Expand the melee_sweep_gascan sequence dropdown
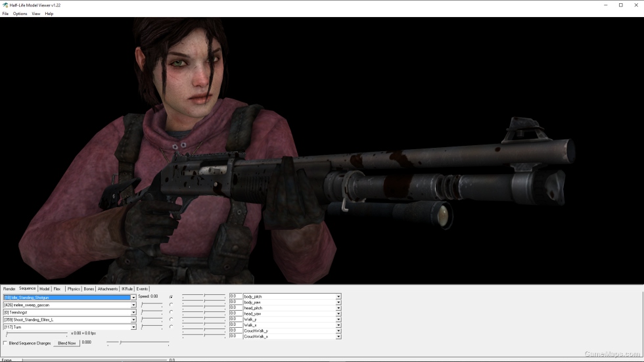 [133, 305]
